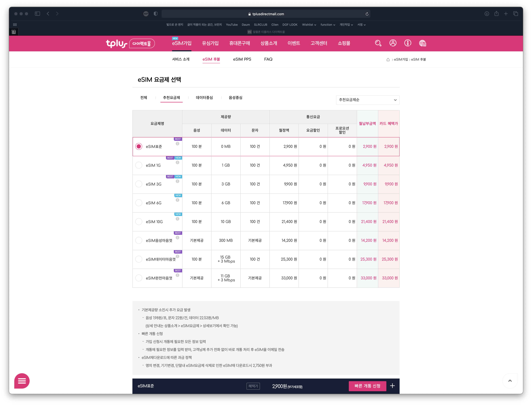The height and width of the screenshot is (405, 532).
Task: Select the eSIM 10G plan radio button
Action: tap(139, 222)
